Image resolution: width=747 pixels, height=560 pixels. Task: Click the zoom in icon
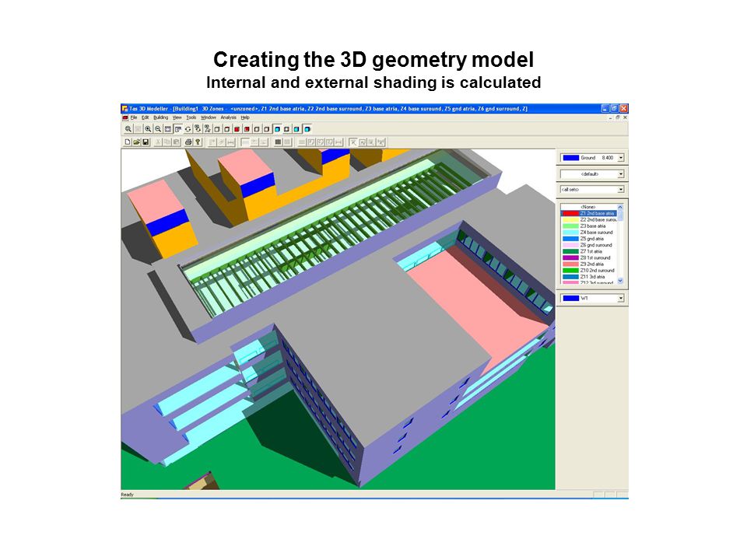point(148,129)
